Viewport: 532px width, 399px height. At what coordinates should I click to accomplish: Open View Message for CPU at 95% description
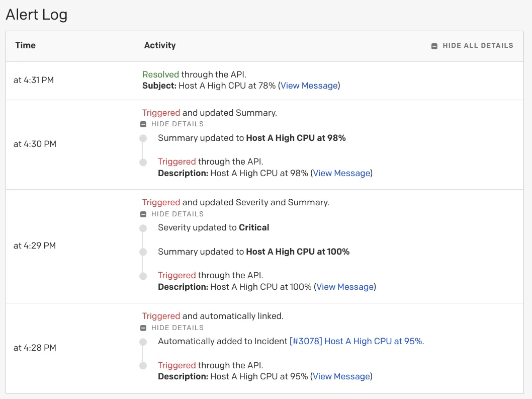(x=341, y=376)
